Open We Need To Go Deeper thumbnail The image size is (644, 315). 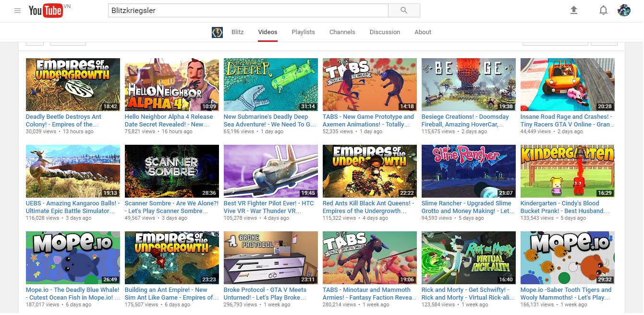pyautogui.click(x=271, y=85)
